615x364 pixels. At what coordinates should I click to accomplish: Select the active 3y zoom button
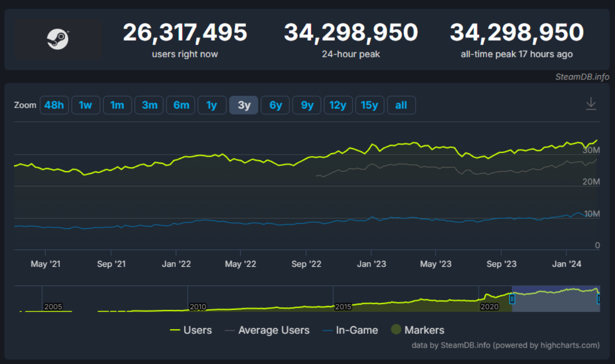click(244, 105)
